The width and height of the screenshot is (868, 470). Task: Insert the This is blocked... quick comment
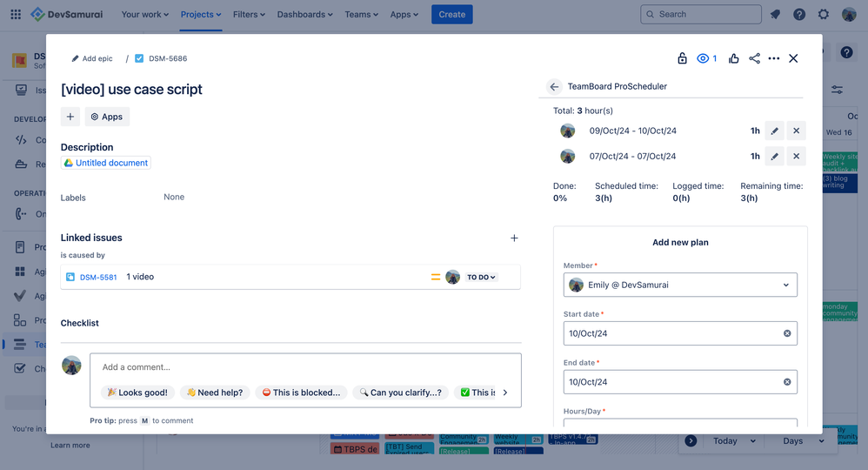tap(301, 393)
